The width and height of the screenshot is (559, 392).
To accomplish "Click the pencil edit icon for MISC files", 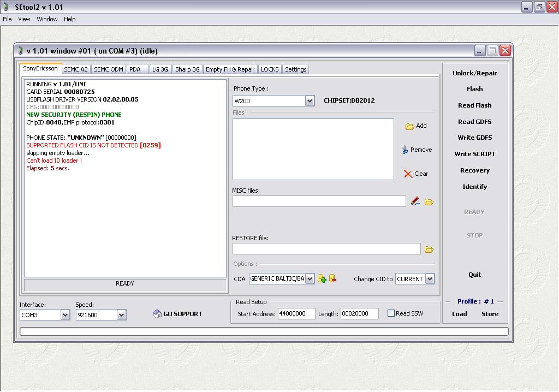I will [x=415, y=201].
